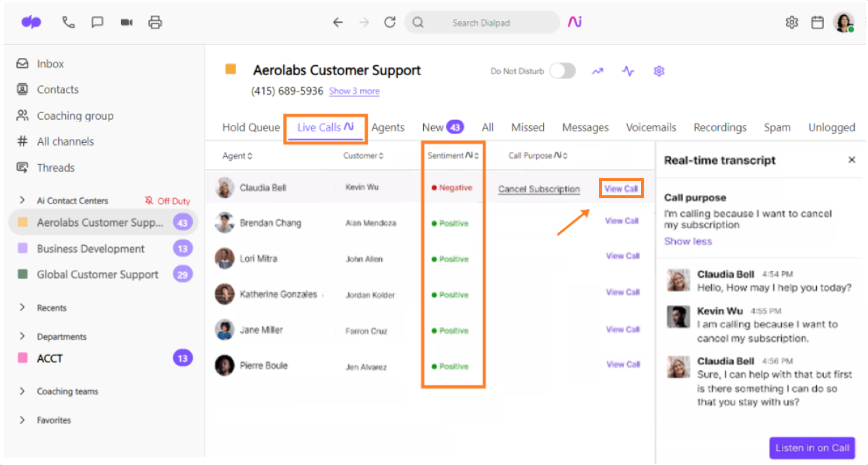Image resolution: width=868 pixels, height=465 pixels.
Task: Open the Voicemails tab
Action: [651, 128]
